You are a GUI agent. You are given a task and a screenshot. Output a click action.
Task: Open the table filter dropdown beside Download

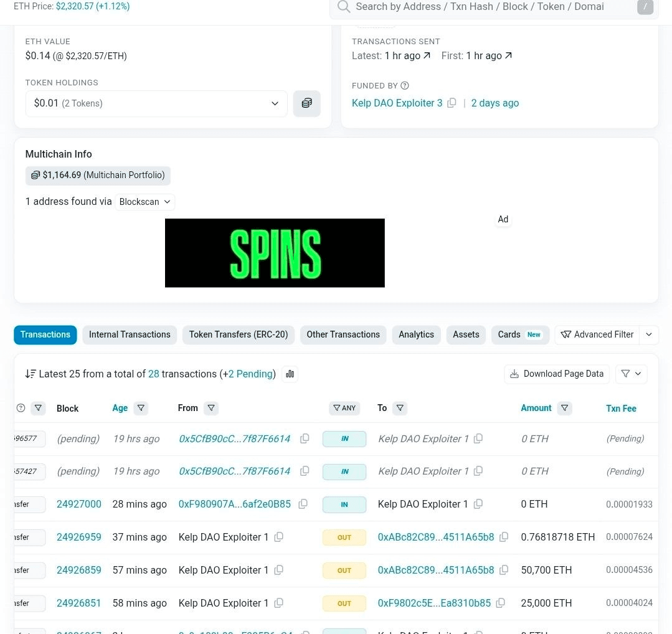(631, 374)
